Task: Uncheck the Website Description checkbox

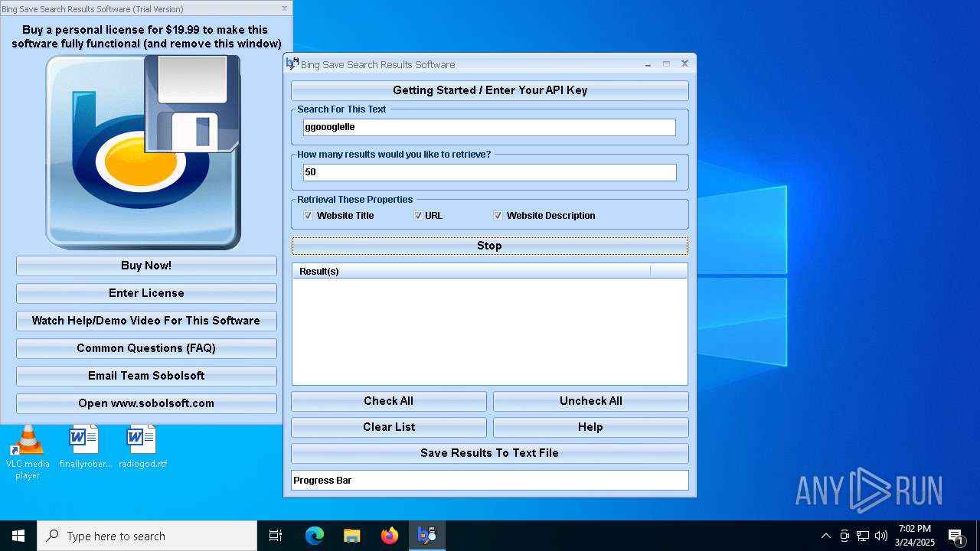Action: (498, 216)
